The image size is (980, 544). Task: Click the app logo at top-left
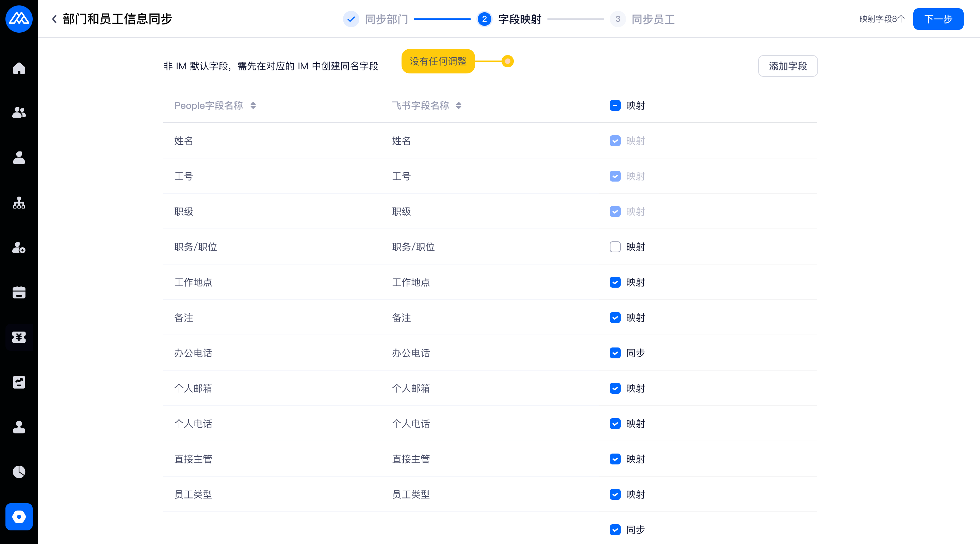(x=19, y=19)
